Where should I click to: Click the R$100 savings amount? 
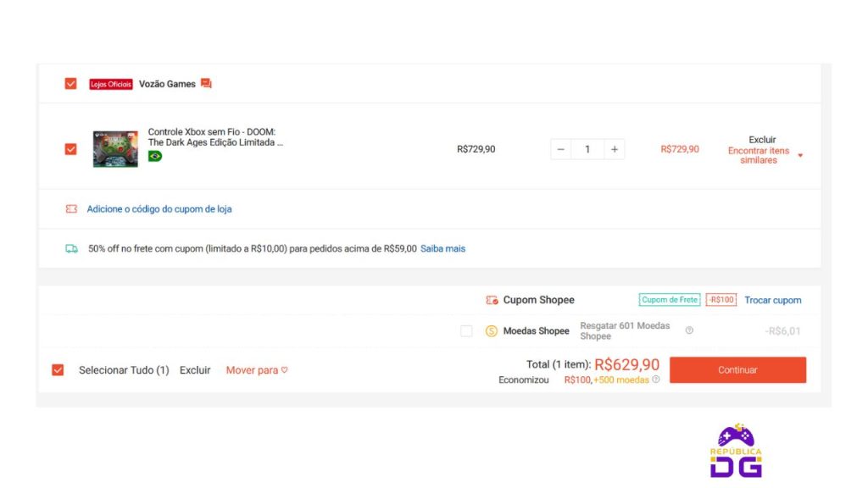[x=577, y=380]
